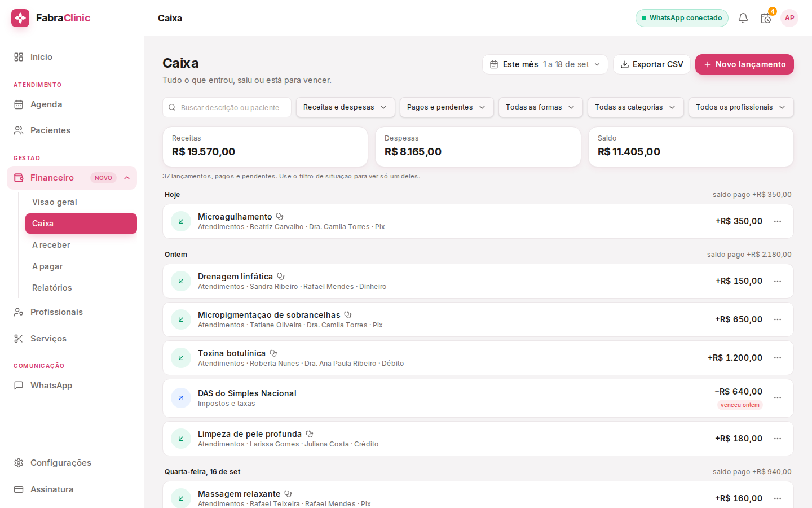The image size is (812, 508).
Task: Click the outgoing arrow icon on DAS do Simples Nacional
Action: (181, 398)
